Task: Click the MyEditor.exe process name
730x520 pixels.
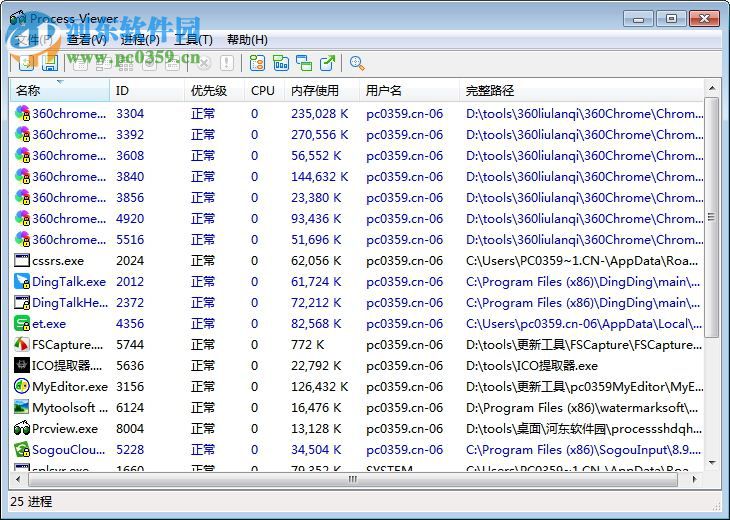Action: coord(70,386)
